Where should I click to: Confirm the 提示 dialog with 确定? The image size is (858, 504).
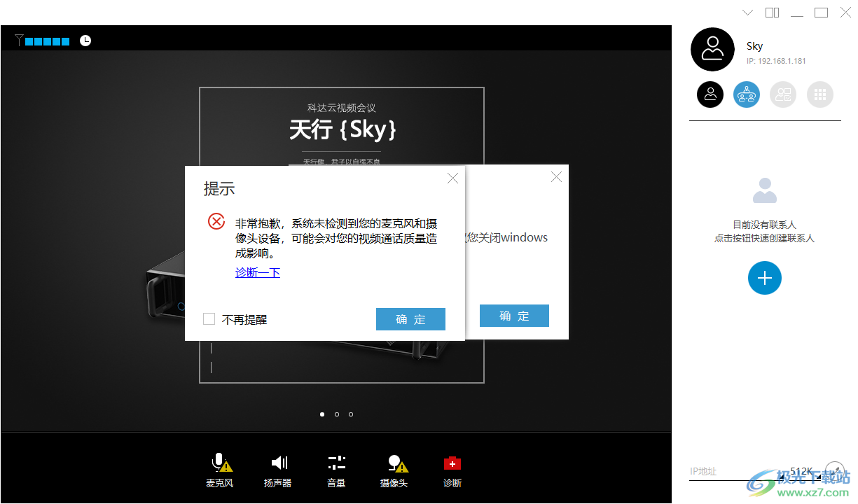(410, 319)
